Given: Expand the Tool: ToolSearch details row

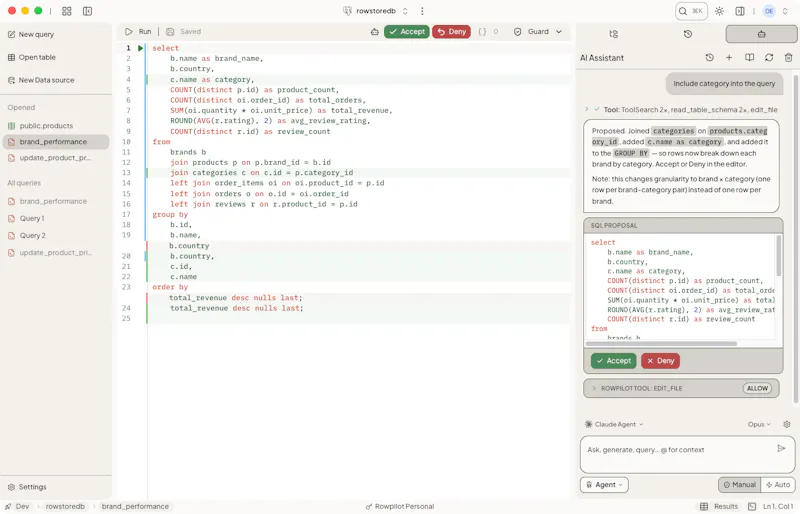Looking at the screenshot, I should [x=682, y=109].
